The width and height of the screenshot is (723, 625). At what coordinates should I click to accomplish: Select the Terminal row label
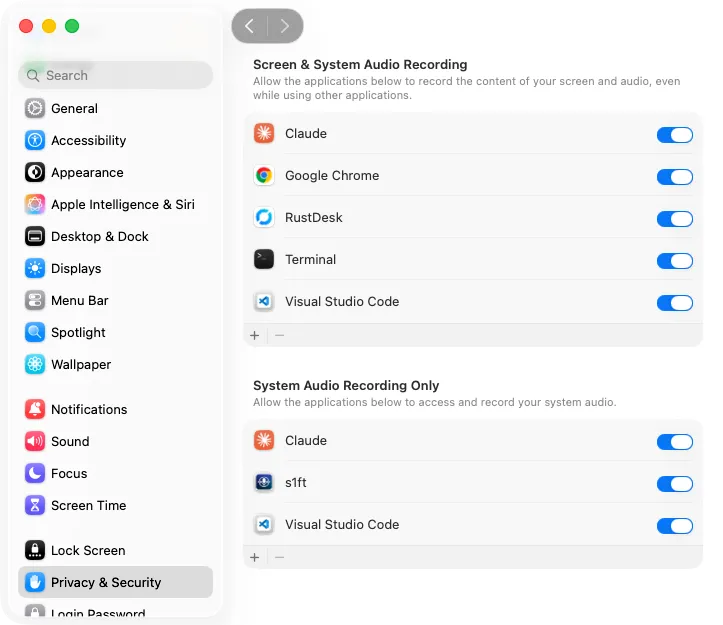point(310,259)
